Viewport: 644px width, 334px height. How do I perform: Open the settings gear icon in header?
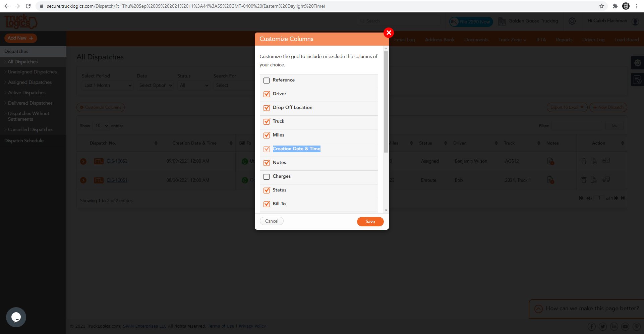[572, 21]
